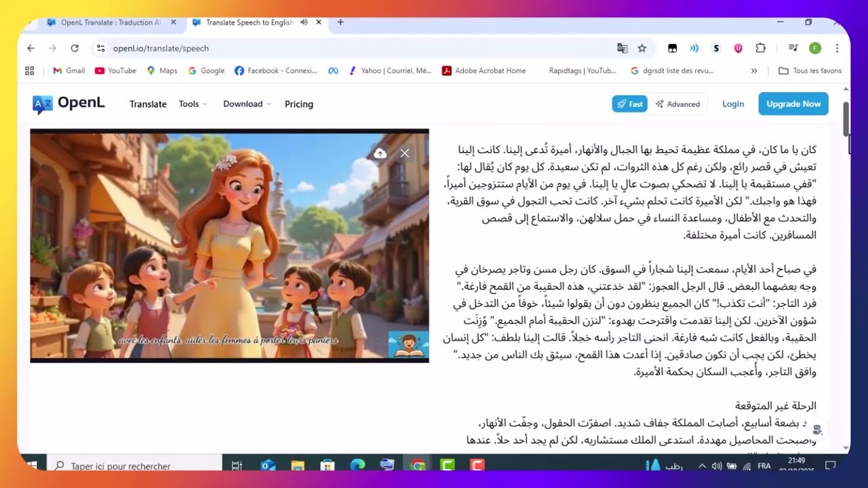Open the upload cloud icon on video
868x488 pixels.
click(x=380, y=153)
